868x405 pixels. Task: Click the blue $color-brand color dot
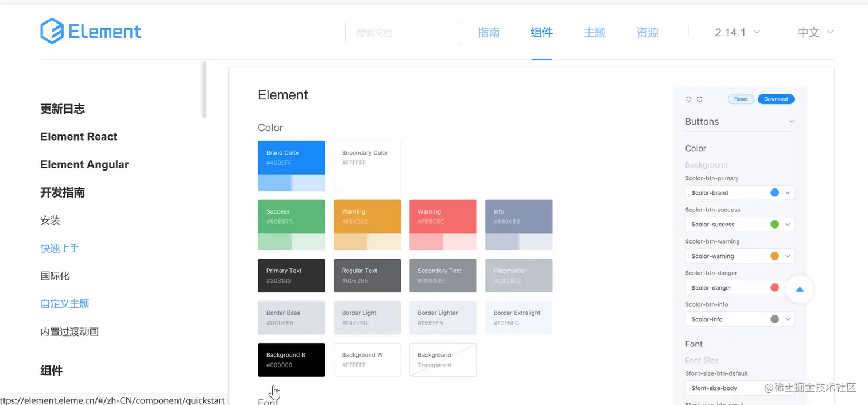click(x=774, y=193)
